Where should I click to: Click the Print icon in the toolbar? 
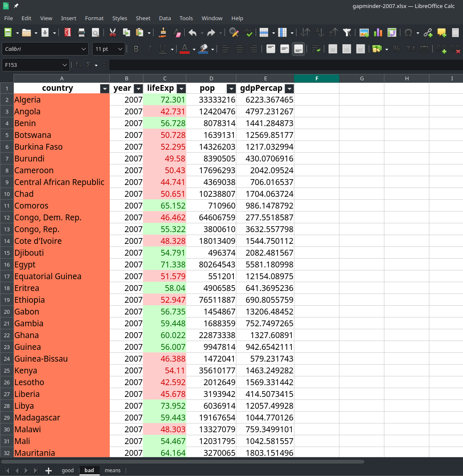point(82,33)
